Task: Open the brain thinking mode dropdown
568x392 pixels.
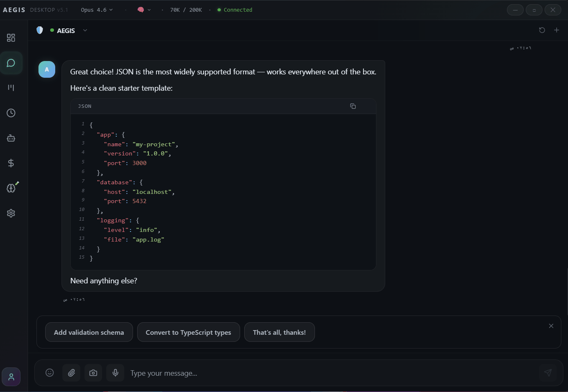Action: coord(144,10)
